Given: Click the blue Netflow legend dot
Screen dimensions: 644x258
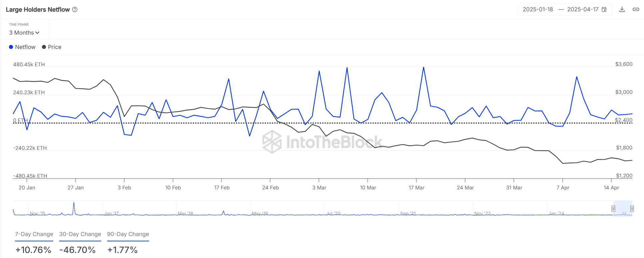Looking at the screenshot, I should (11, 47).
